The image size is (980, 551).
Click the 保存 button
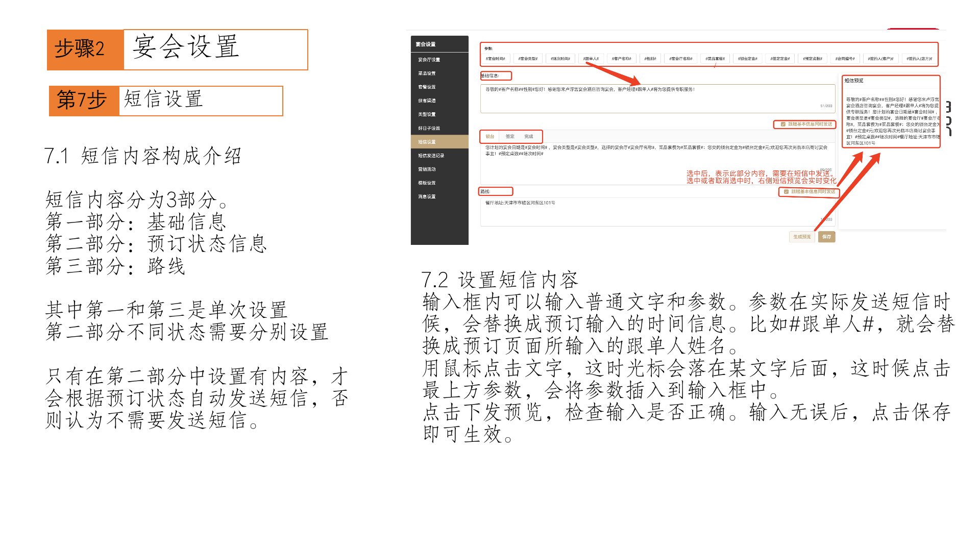[826, 237]
